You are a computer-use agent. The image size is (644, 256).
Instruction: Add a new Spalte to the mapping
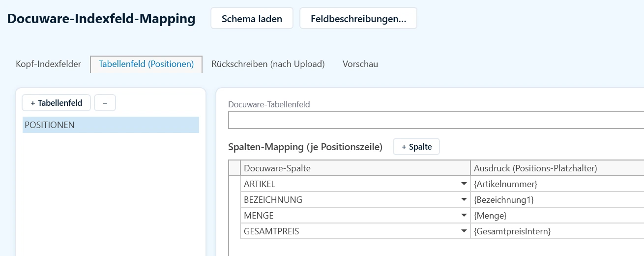tap(416, 147)
